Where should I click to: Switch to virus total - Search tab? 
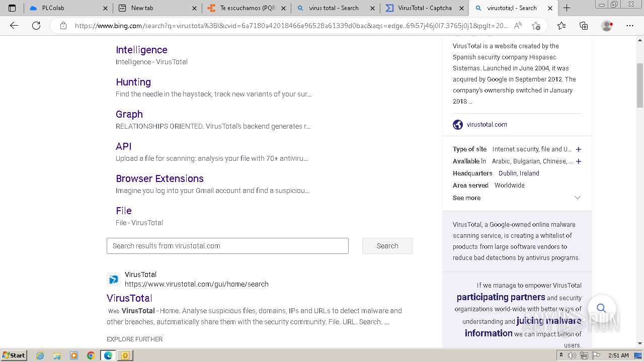tap(336, 8)
